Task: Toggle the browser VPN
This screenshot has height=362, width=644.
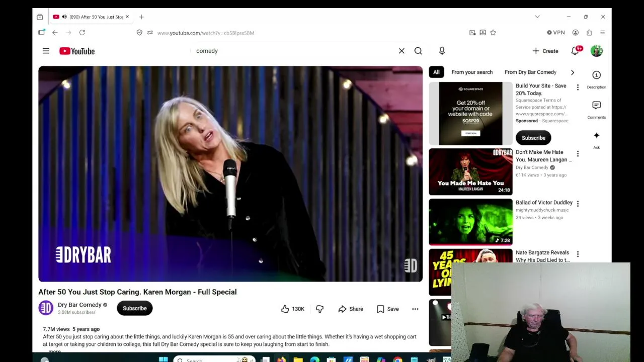Action: (556, 33)
